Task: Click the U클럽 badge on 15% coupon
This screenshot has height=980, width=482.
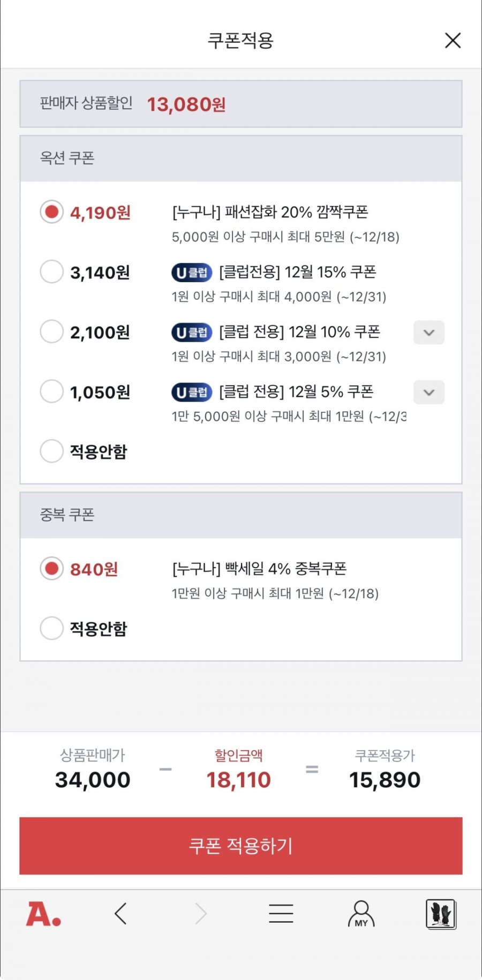Action: 192,273
